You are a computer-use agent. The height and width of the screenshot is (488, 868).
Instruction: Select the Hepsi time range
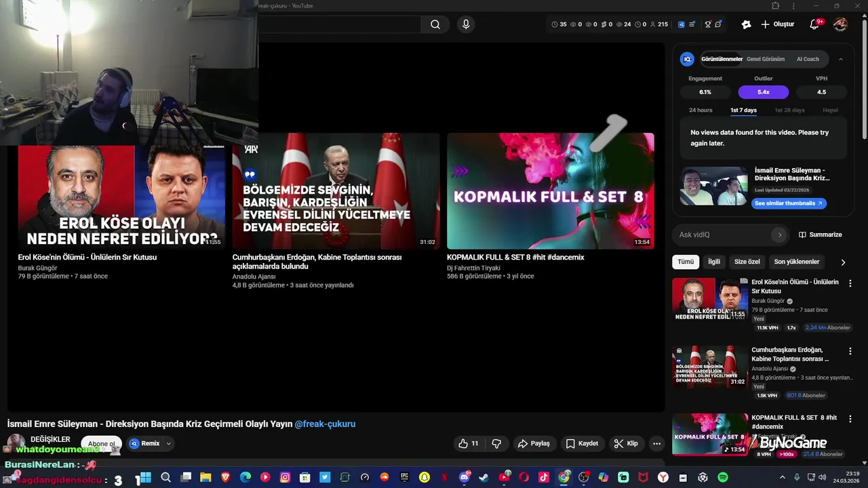pos(830,110)
